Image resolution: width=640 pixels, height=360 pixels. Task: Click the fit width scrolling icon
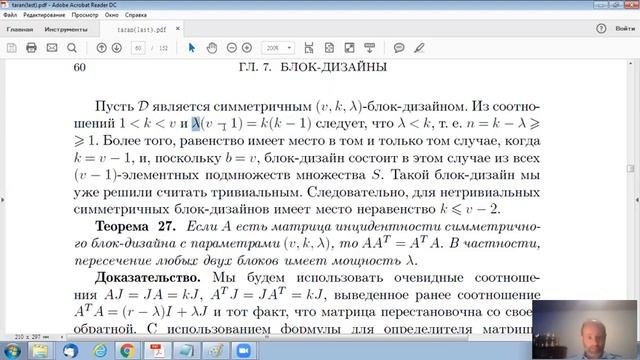309,48
